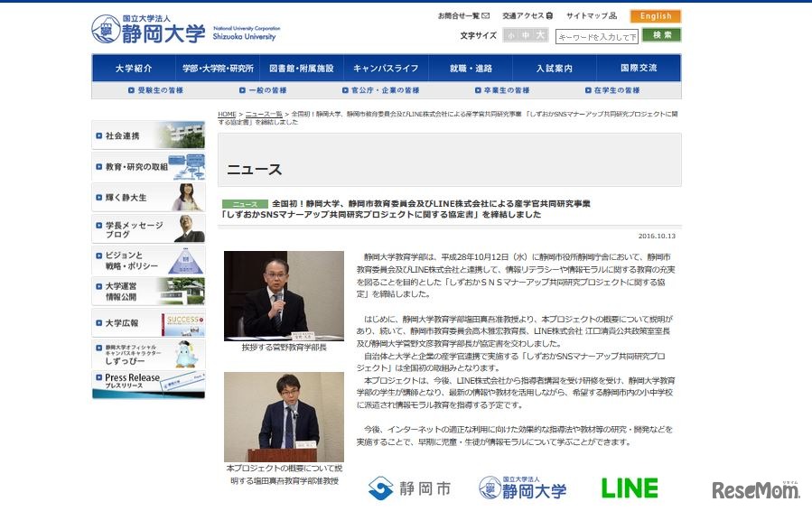This screenshot has height=511, width=812.
Task: Open お問合せ一覧 mail icon link
Action: [463, 16]
